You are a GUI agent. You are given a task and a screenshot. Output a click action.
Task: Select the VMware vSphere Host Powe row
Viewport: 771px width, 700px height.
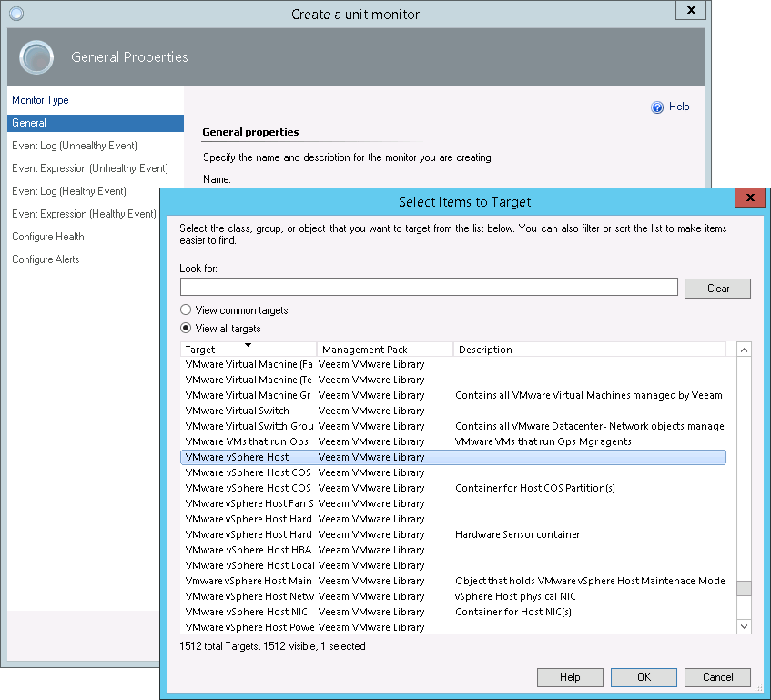click(x=453, y=627)
